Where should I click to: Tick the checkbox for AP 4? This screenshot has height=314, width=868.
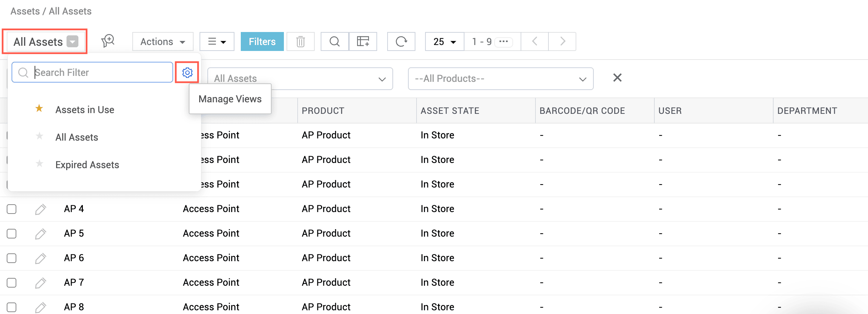point(12,209)
